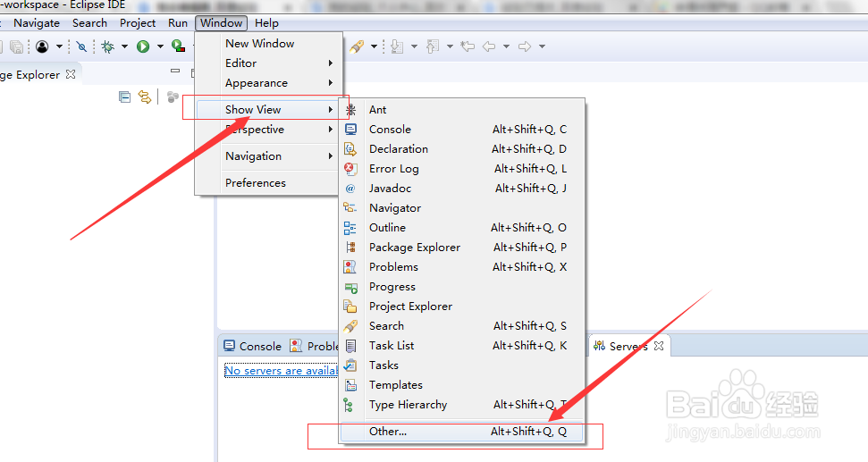
Task: Choose Other... in Show View submenu
Action: 462,431
